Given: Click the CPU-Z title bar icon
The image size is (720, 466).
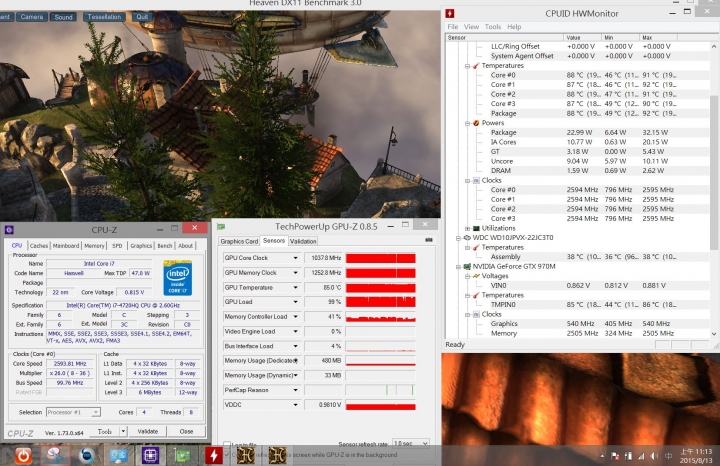Looking at the screenshot, I should [9, 230].
